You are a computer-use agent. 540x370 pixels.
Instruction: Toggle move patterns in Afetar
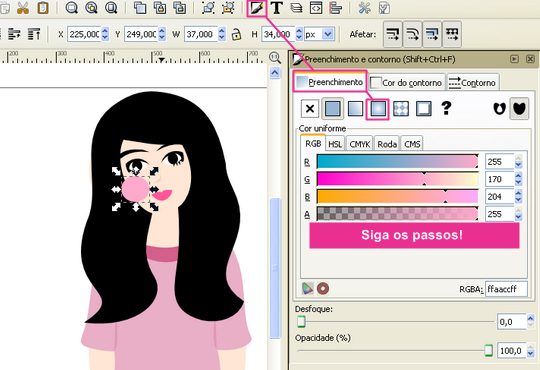452,34
